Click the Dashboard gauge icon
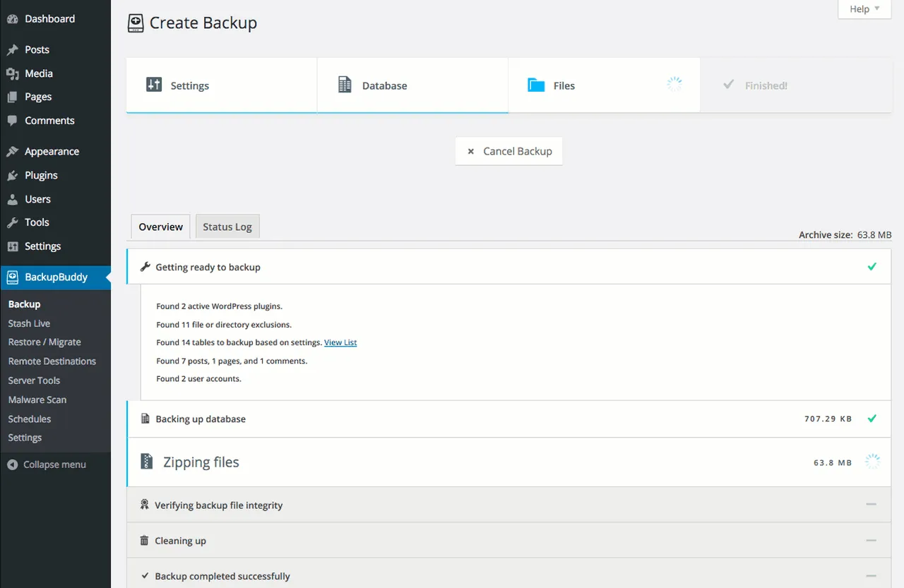This screenshot has width=904, height=588. click(x=12, y=19)
